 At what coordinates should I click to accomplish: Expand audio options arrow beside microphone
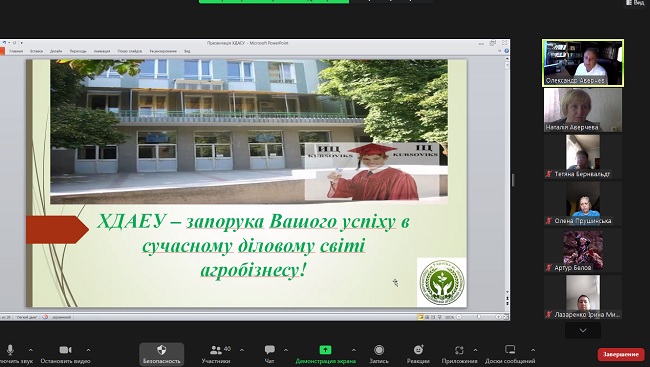(x=31, y=350)
